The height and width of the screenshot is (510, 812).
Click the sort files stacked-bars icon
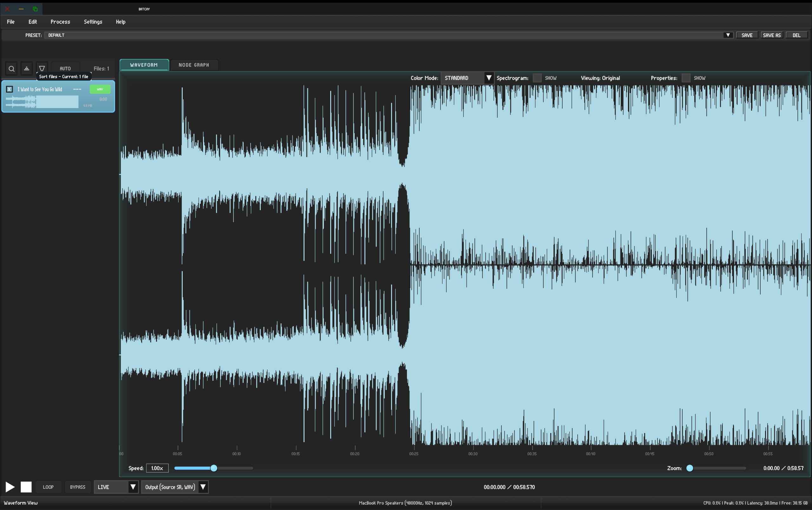pyautogui.click(x=27, y=68)
